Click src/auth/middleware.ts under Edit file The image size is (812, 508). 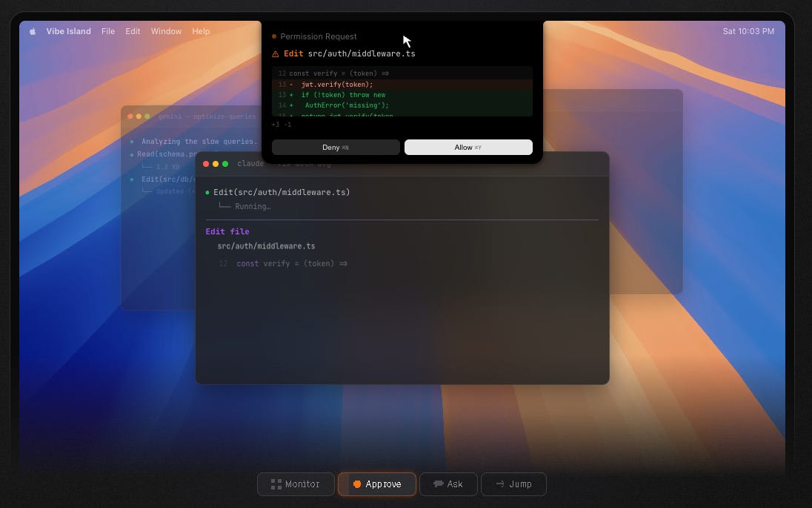[x=266, y=246]
